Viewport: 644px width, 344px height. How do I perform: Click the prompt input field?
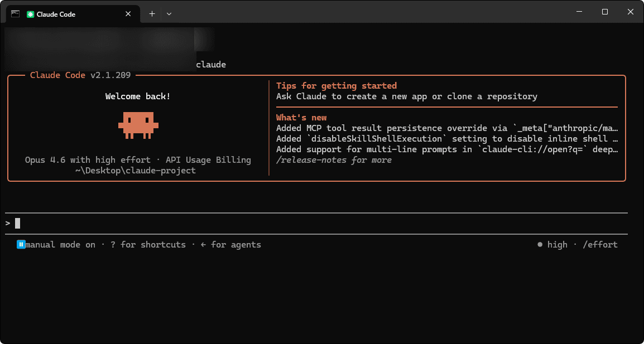(316, 224)
